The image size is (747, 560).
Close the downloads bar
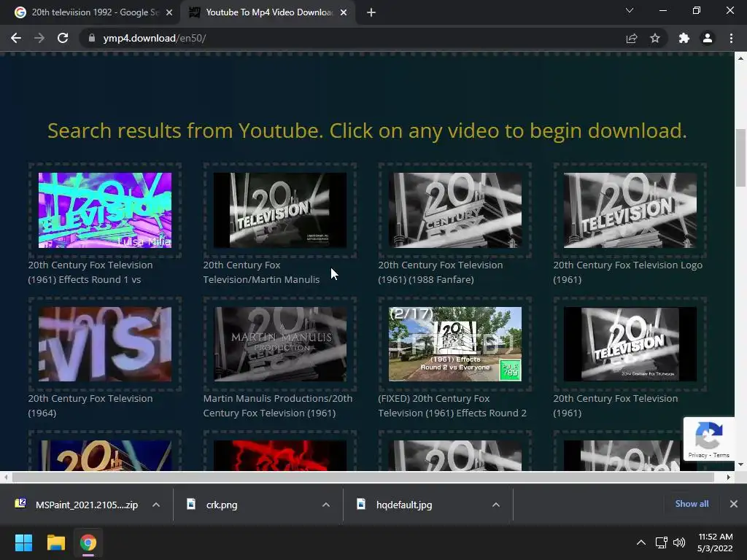tap(734, 504)
